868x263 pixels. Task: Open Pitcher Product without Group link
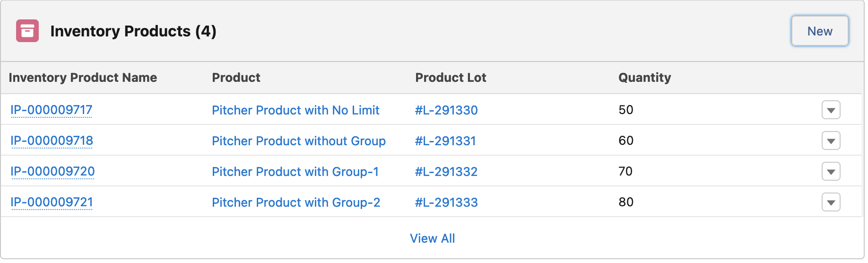pos(299,141)
